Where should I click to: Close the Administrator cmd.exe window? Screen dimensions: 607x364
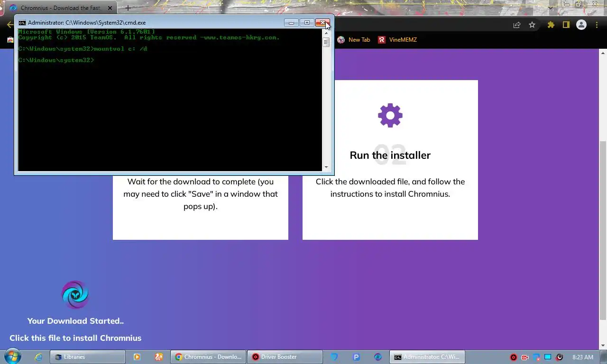tap(322, 22)
